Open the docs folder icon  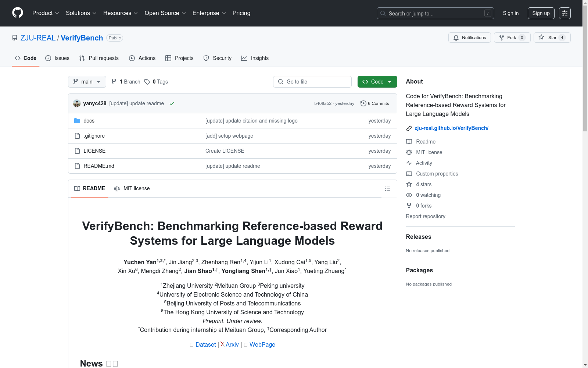pyautogui.click(x=77, y=121)
